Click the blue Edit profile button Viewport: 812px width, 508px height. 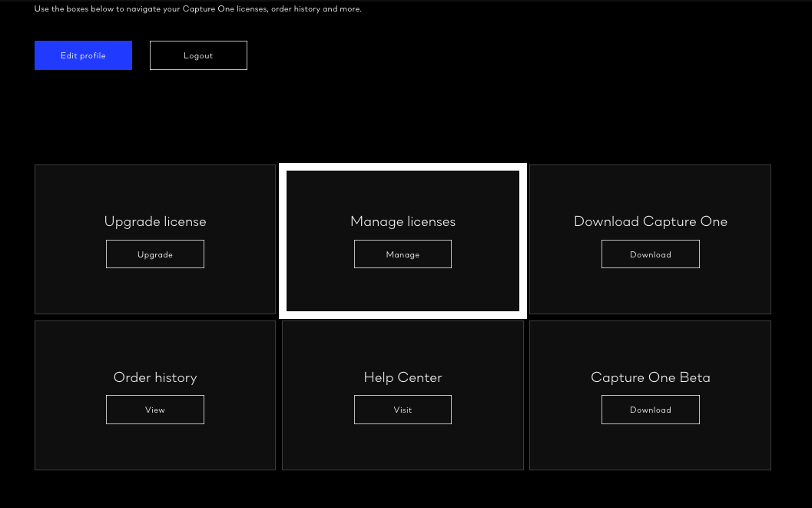(x=83, y=55)
